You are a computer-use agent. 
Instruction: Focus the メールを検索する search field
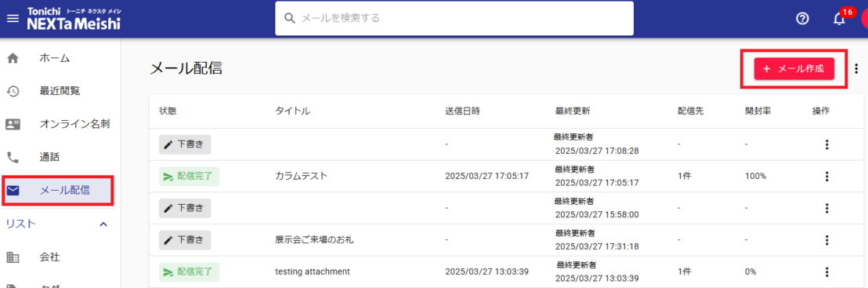454,18
